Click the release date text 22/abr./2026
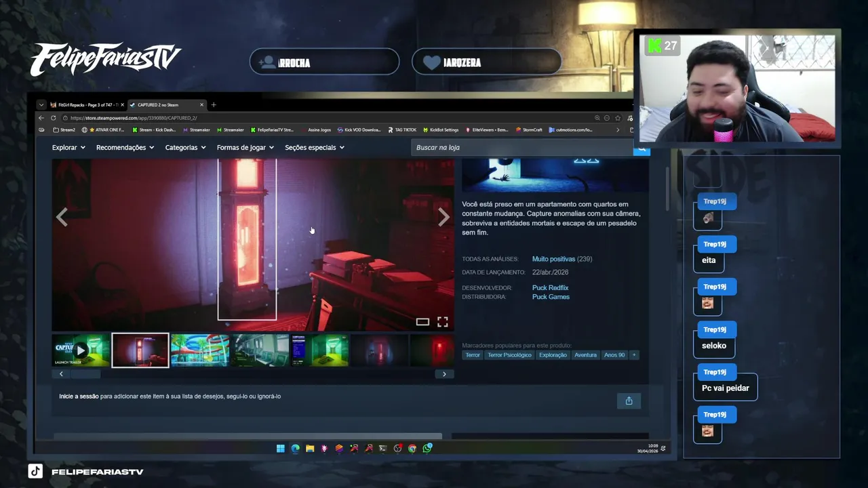868x488 pixels. pyautogui.click(x=550, y=272)
